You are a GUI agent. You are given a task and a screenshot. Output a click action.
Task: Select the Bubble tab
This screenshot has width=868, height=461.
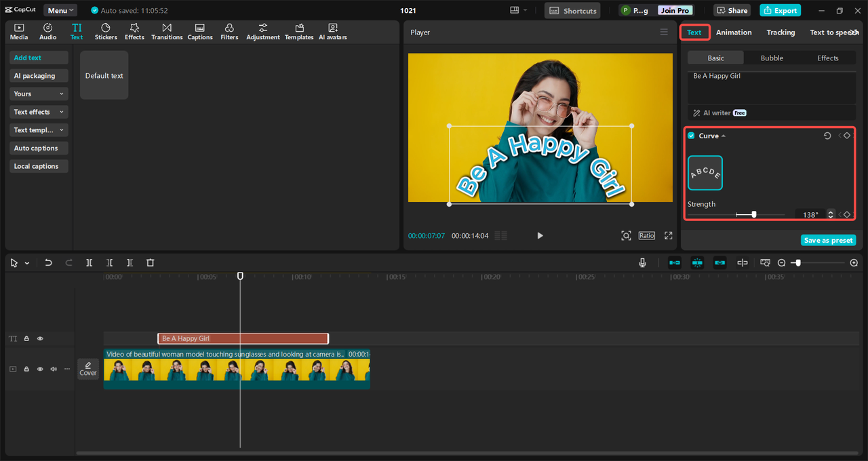click(x=772, y=58)
